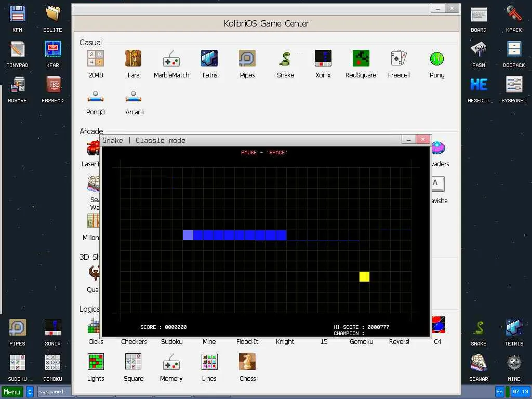The width and height of the screenshot is (532, 399).
Task: Open the MarbleMatch game icon
Action: [x=171, y=58]
